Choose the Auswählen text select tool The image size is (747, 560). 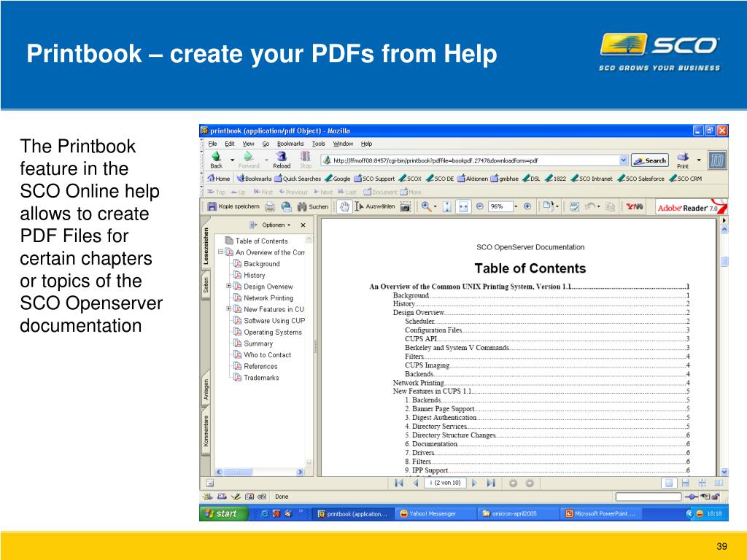(375, 206)
